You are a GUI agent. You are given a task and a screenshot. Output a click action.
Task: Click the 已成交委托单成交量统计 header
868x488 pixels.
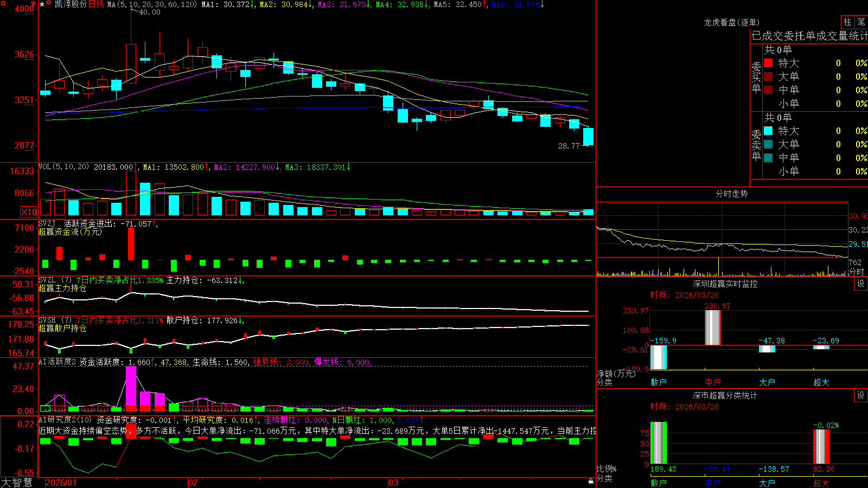click(x=809, y=36)
